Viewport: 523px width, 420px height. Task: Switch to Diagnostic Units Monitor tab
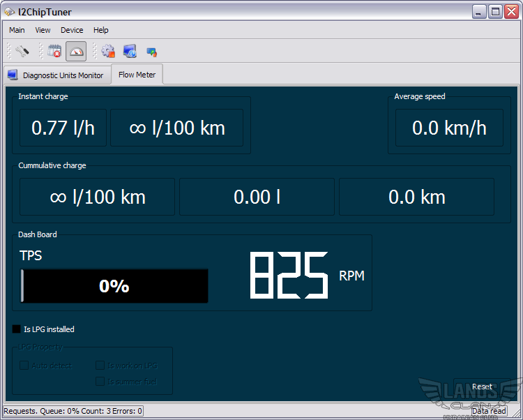(x=56, y=75)
